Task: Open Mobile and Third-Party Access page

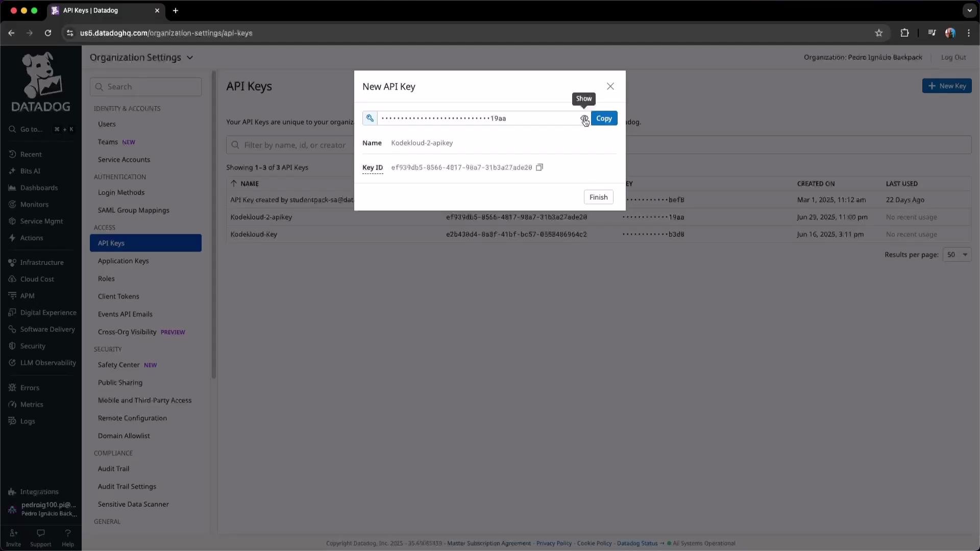Action: [144, 400]
